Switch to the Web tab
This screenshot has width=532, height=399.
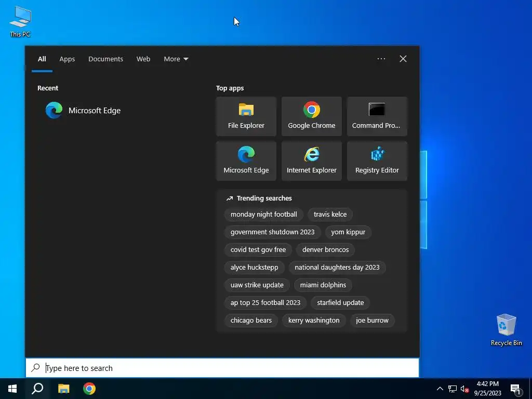tap(143, 59)
